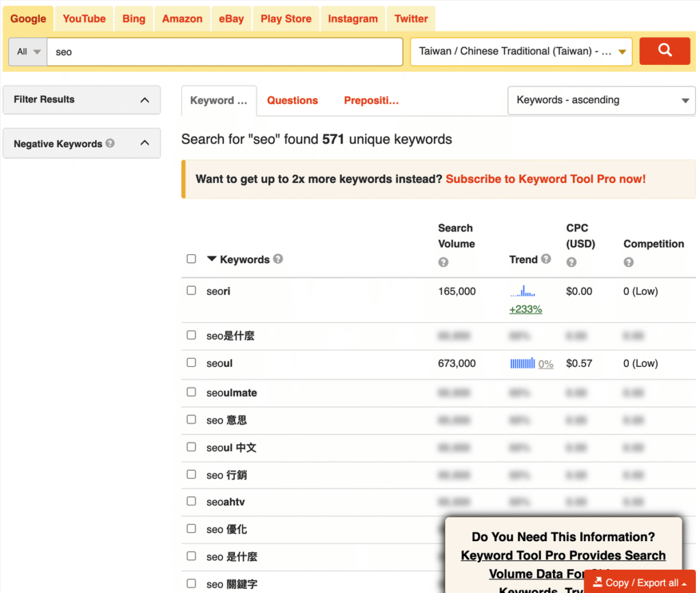700x593 pixels.
Task: Click inside the seo search field
Action: pyautogui.click(x=225, y=52)
